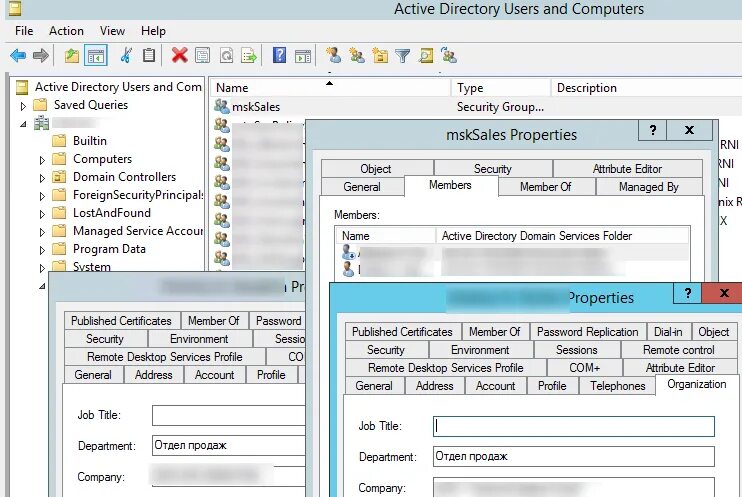742x497 pixels.
Task: Create a new group via toolbar icon
Action: coord(357,55)
